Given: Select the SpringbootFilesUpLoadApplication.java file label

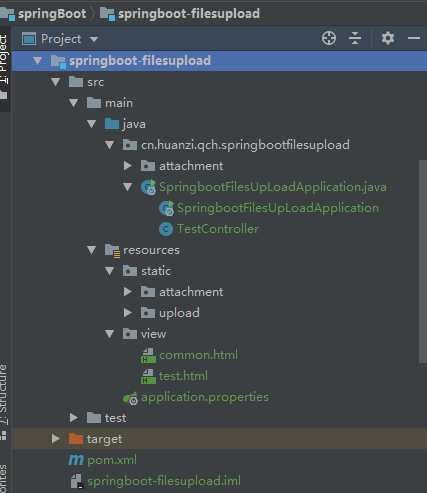Looking at the screenshot, I should click(x=273, y=187).
